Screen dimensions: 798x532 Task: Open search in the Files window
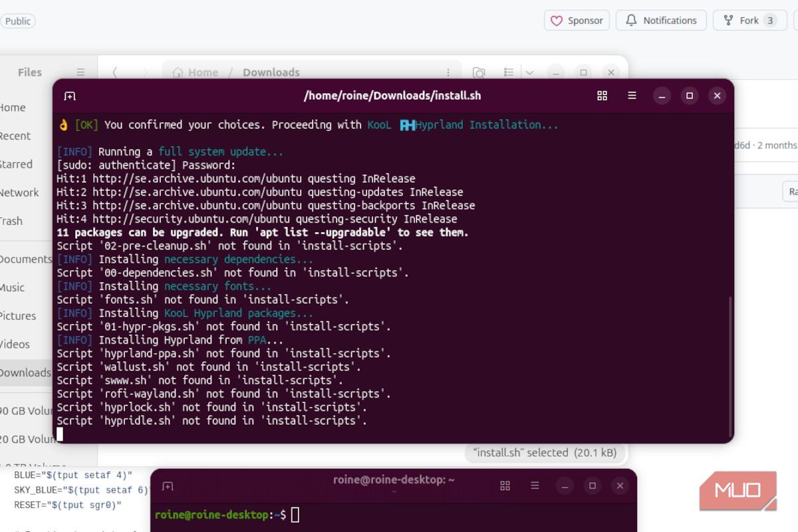[478, 72]
